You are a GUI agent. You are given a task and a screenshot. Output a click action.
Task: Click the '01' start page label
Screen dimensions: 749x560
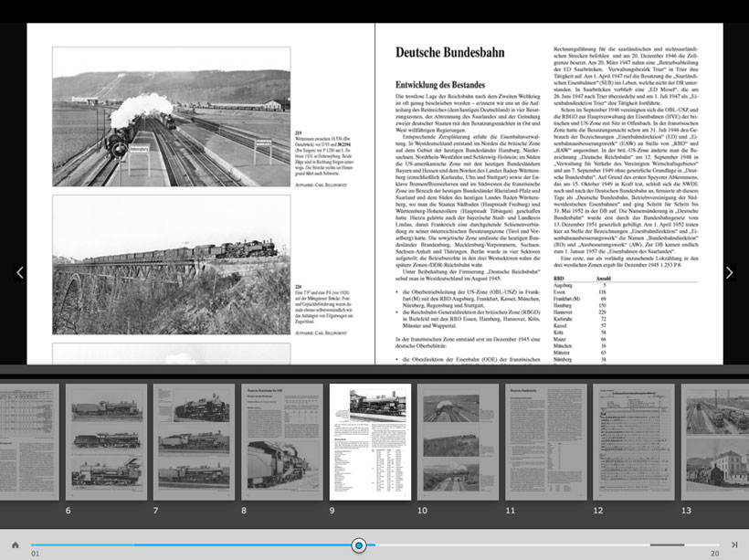click(x=36, y=554)
